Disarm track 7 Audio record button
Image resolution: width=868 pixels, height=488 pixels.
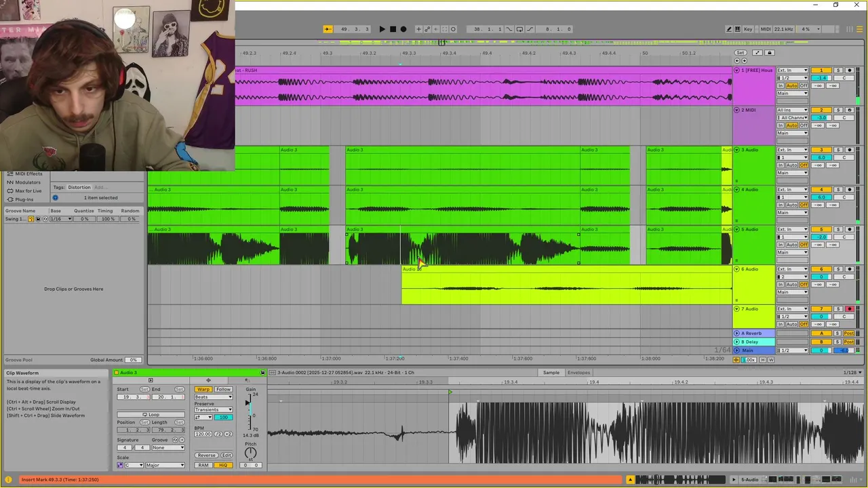tap(850, 309)
